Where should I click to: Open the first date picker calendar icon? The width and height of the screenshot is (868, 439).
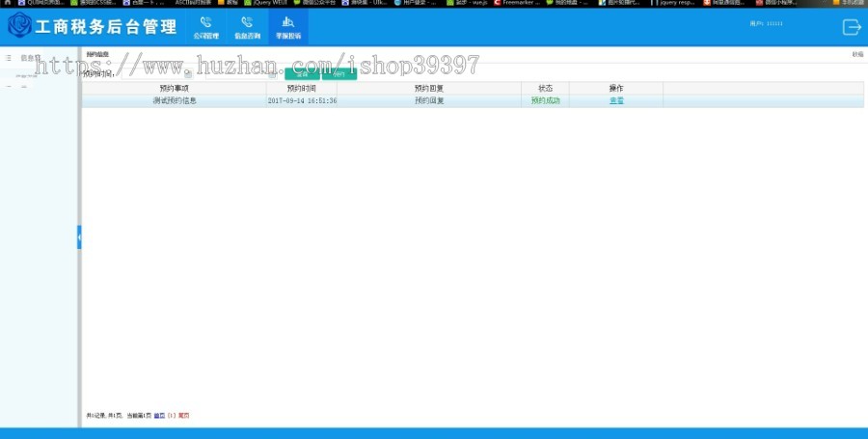[188, 74]
